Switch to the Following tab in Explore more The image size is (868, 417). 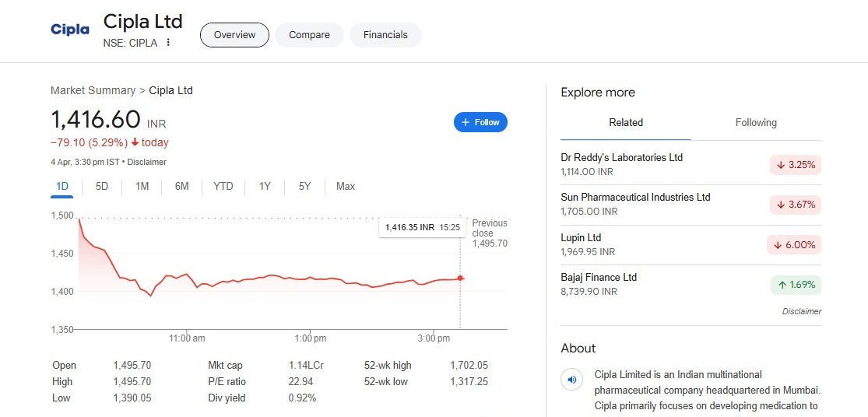point(756,123)
